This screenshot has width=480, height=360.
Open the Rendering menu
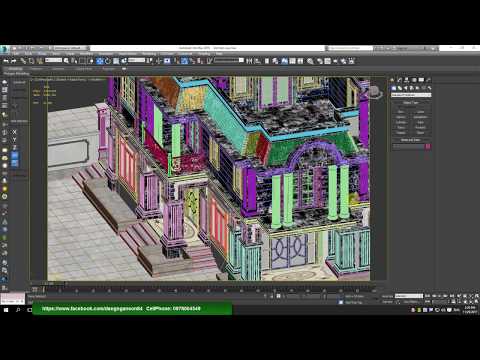tap(149, 53)
